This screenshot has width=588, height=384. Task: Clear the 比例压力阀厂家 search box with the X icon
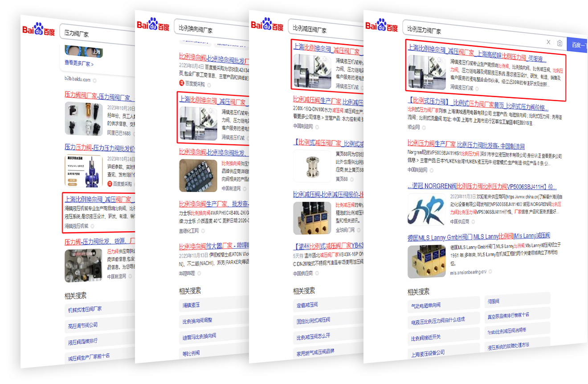click(548, 42)
